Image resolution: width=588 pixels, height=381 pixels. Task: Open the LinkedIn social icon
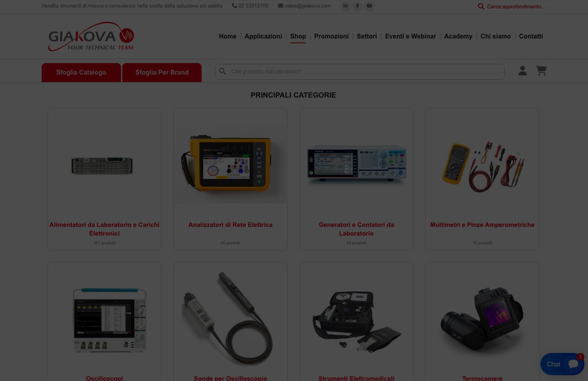click(x=345, y=6)
